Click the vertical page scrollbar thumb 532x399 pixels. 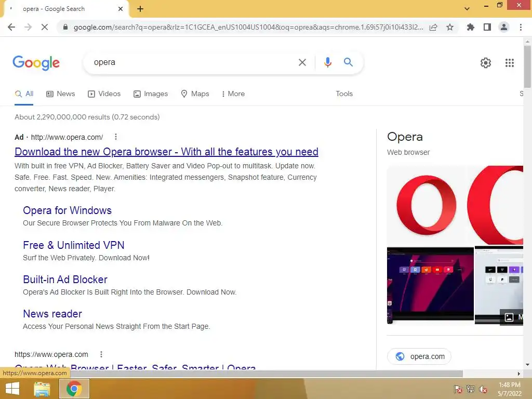tap(527, 66)
